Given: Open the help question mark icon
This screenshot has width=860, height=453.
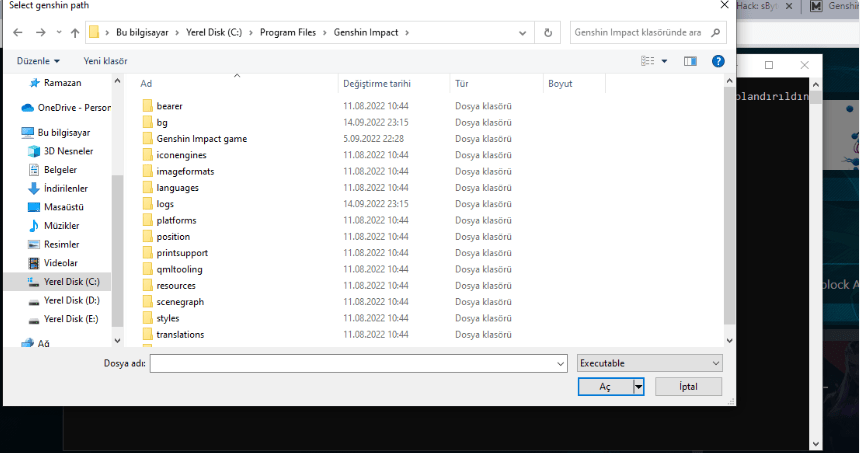Looking at the screenshot, I should pyautogui.click(x=718, y=61).
